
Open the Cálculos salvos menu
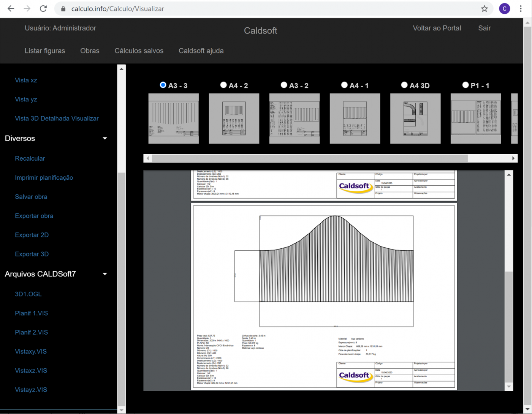pos(139,51)
